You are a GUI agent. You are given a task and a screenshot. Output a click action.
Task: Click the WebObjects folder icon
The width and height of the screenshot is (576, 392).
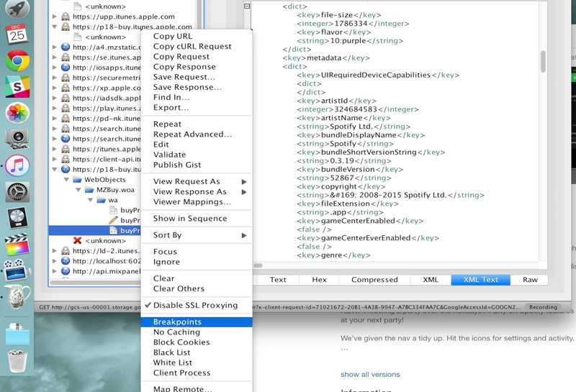(x=77, y=180)
